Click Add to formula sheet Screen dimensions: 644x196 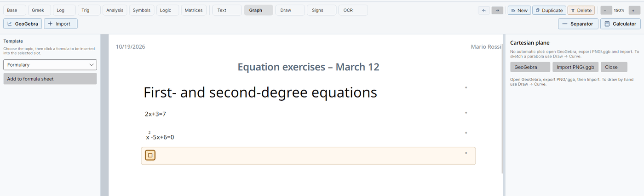pos(50,79)
